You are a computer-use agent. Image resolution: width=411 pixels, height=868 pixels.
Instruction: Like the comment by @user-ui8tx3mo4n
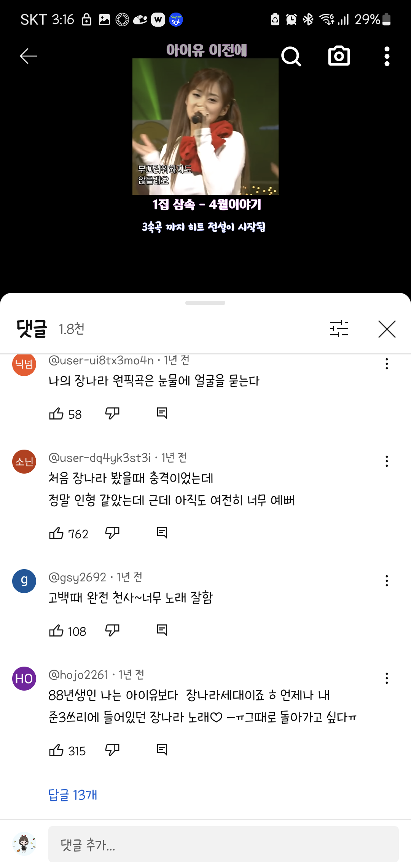pos(56,413)
